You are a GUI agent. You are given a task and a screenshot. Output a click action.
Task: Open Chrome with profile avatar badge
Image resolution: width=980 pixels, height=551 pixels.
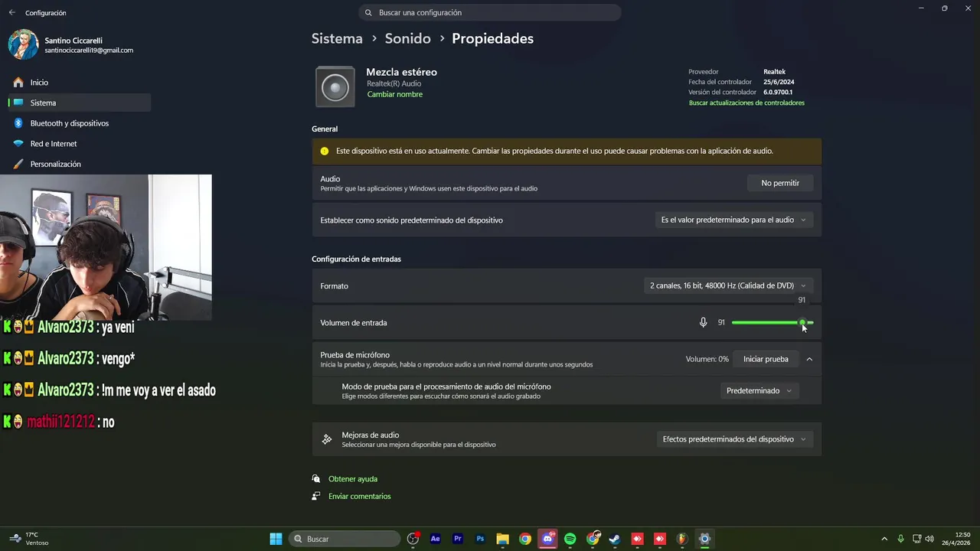pyautogui.click(x=593, y=539)
